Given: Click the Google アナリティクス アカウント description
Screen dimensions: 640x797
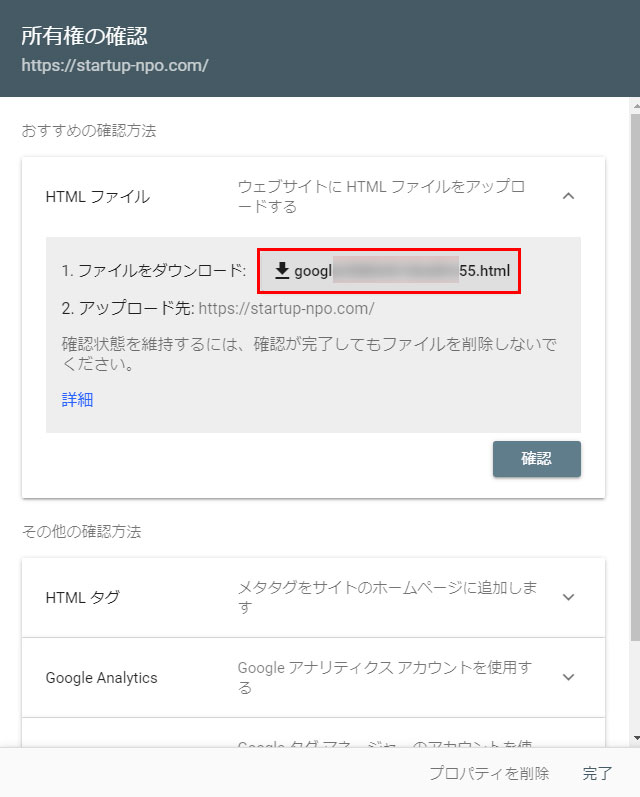Looking at the screenshot, I should [385, 677].
